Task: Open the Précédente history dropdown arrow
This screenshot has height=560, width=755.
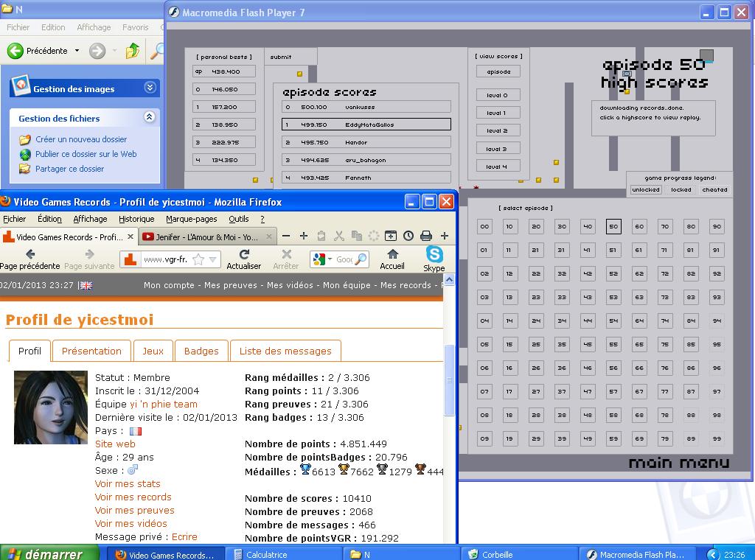Action: (x=77, y=51)
